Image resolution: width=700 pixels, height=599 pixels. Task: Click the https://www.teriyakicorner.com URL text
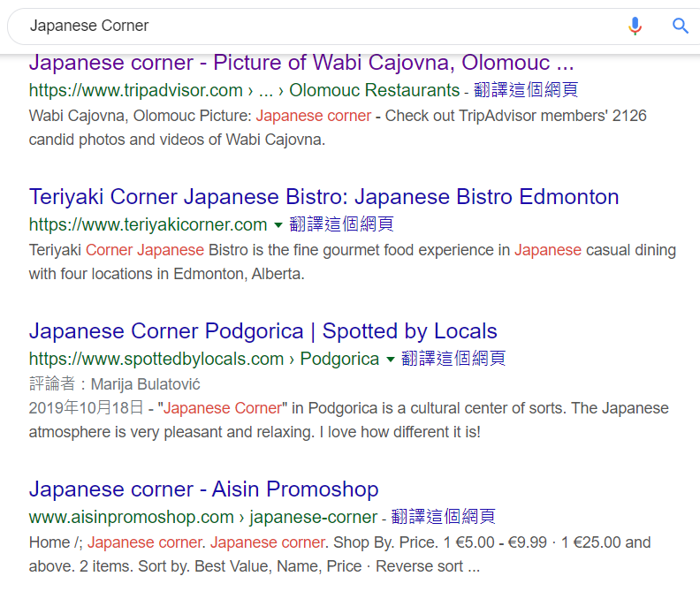tap(148, 224)
